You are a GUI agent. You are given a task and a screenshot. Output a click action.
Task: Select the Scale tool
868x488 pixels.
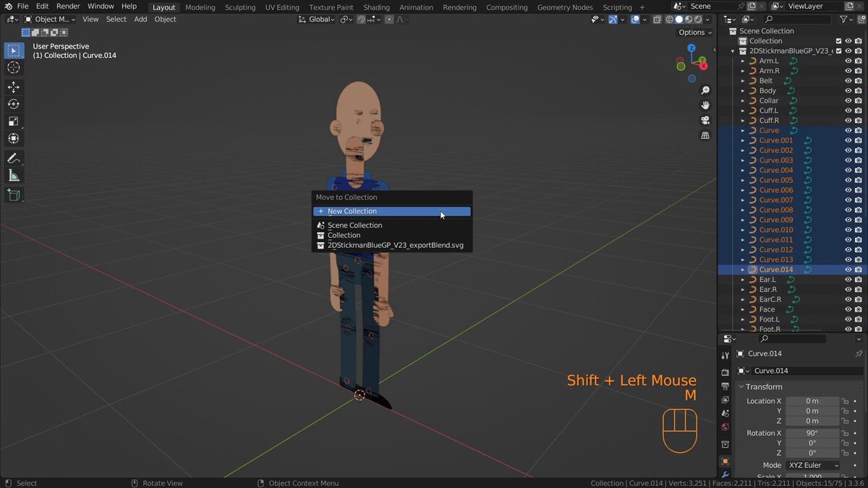pos(14,121)
